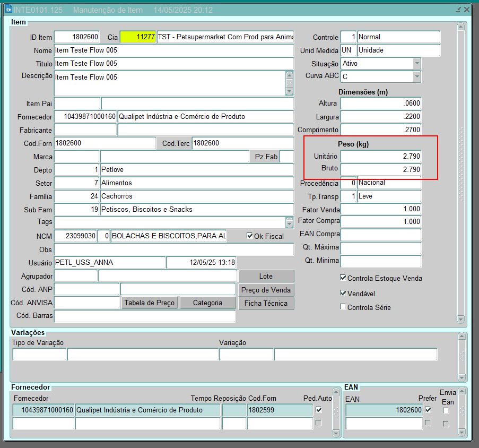
Task: Click the Fator Venda field
Action: [x=381, y=209]
